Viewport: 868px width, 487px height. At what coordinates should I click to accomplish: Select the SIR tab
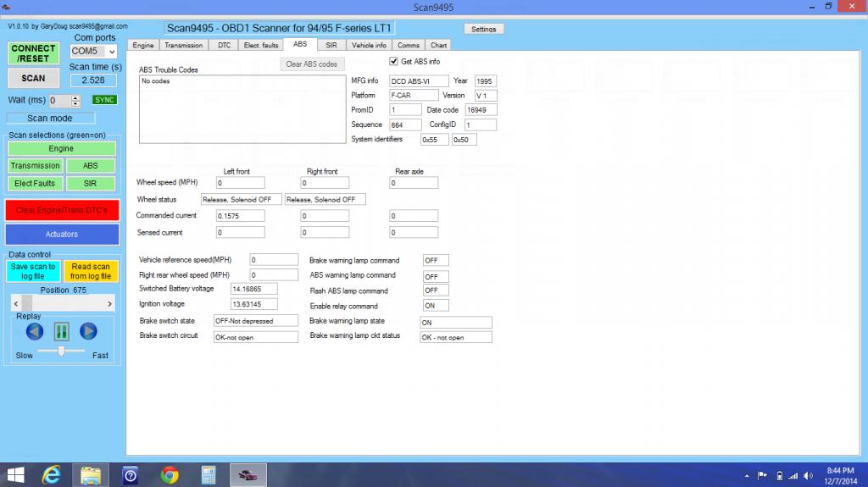click(x=331, y=46)
